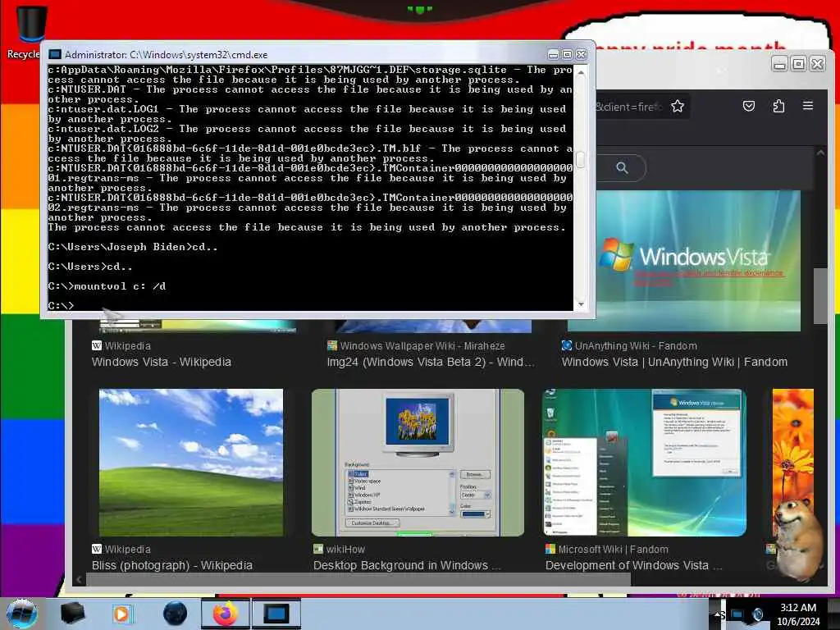This screenshot has width=840, height=630.
Task: Open the Windows Start orb
Action: coord(21,613)
